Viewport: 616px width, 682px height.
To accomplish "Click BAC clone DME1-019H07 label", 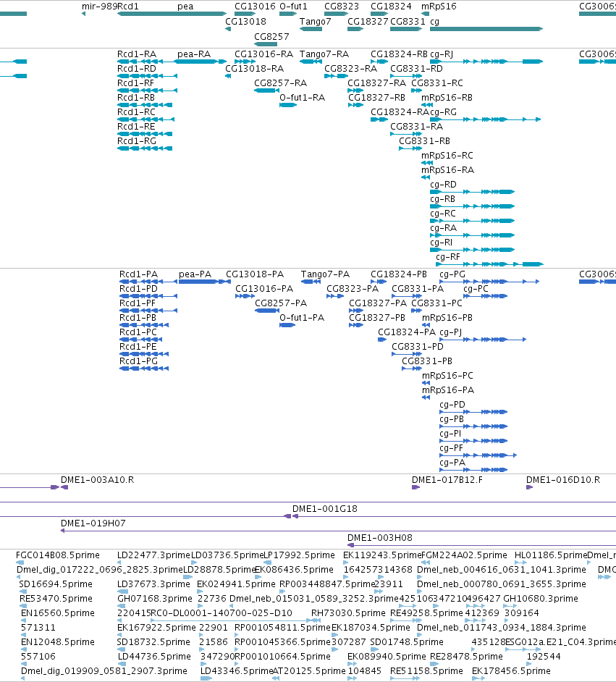I will tap(93, 523).
